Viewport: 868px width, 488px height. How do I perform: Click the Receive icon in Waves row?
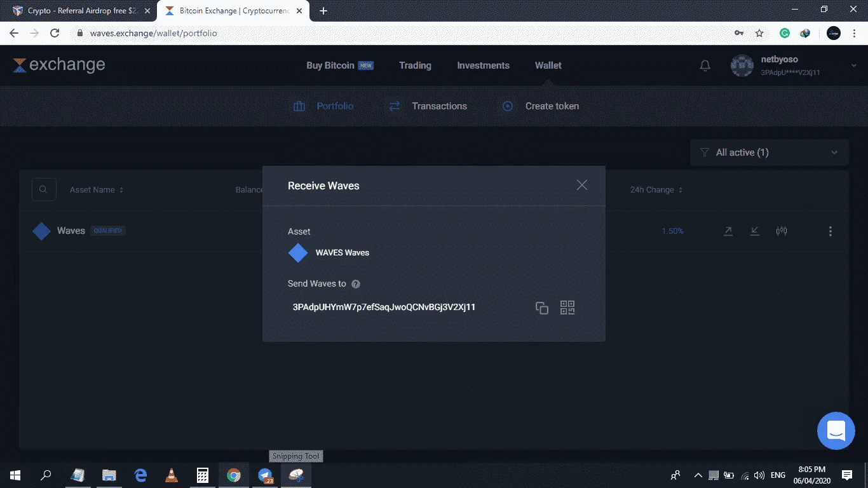coord(755,231)
